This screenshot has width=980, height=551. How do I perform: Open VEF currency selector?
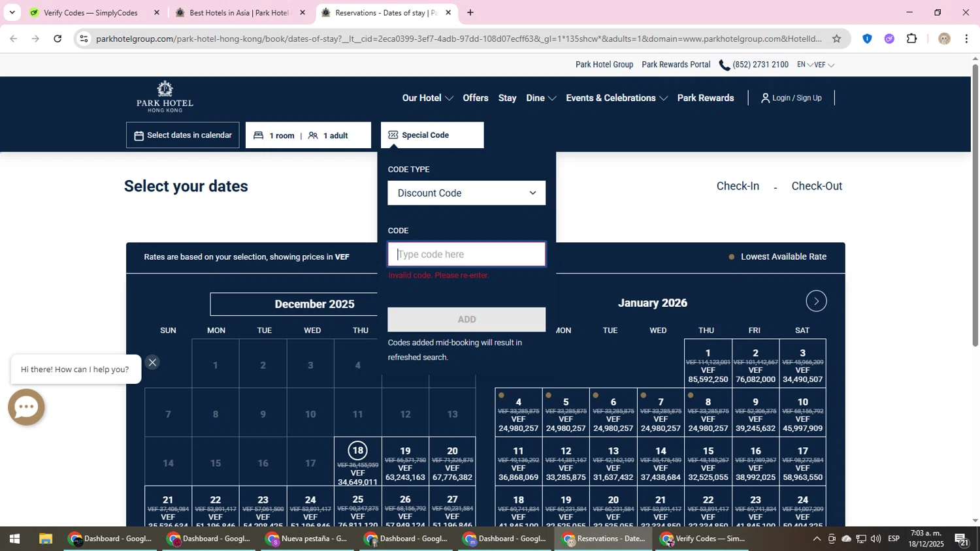825,65
